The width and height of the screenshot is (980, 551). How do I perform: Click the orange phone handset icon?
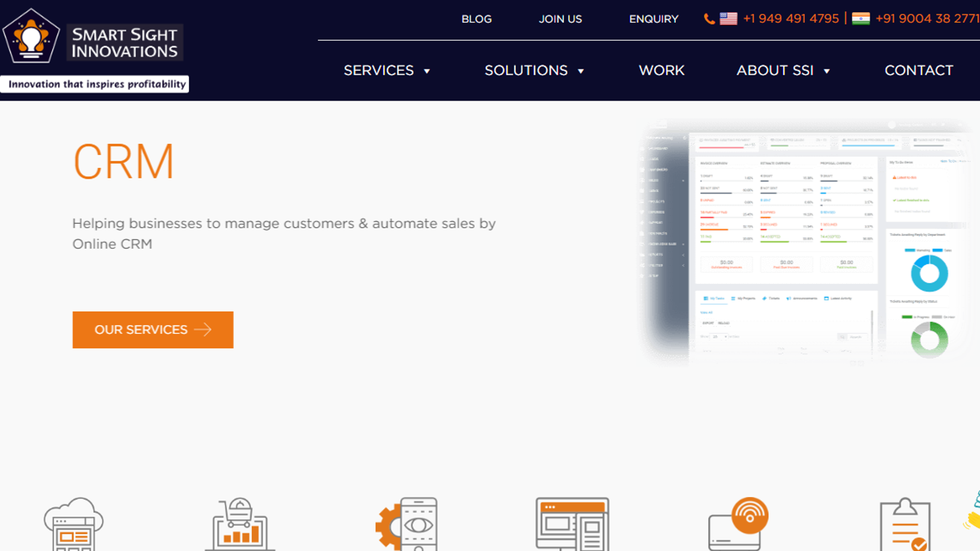tap(709, 19)
